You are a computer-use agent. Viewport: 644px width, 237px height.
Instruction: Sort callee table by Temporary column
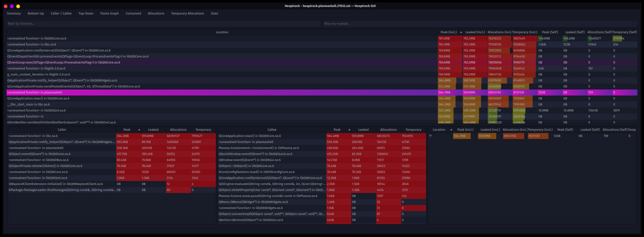[x=413, y=130]
